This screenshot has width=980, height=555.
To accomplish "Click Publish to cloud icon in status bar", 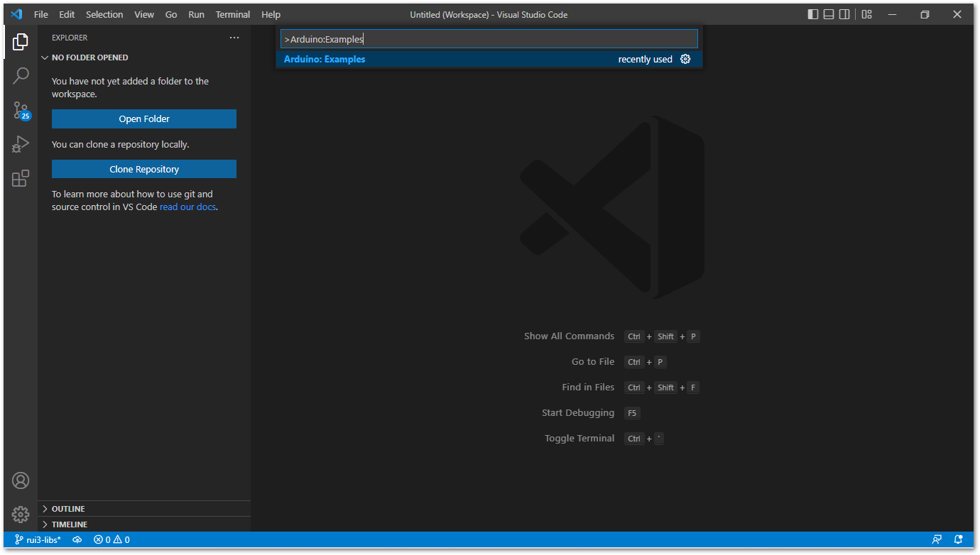I will point(77,539).
